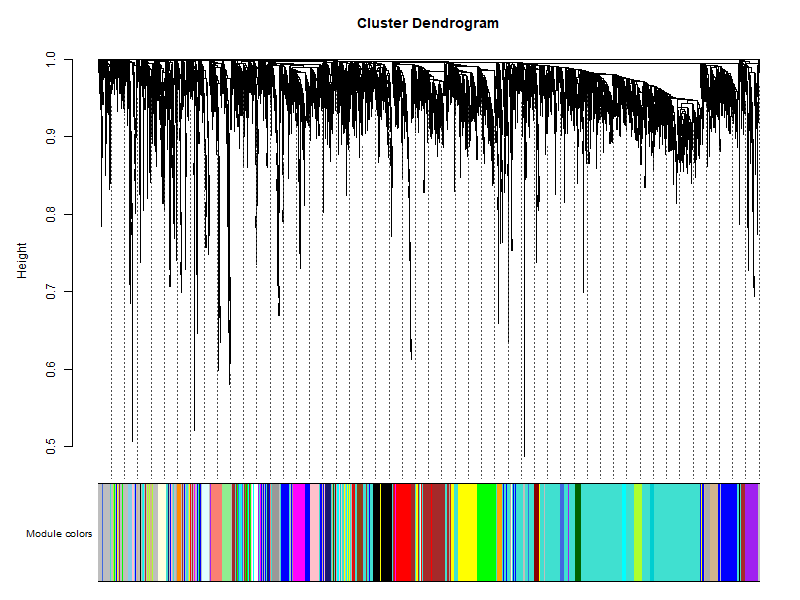800x600 pixels.
Task: Click the Module colors row label
Action: click(x=59, y=534)
